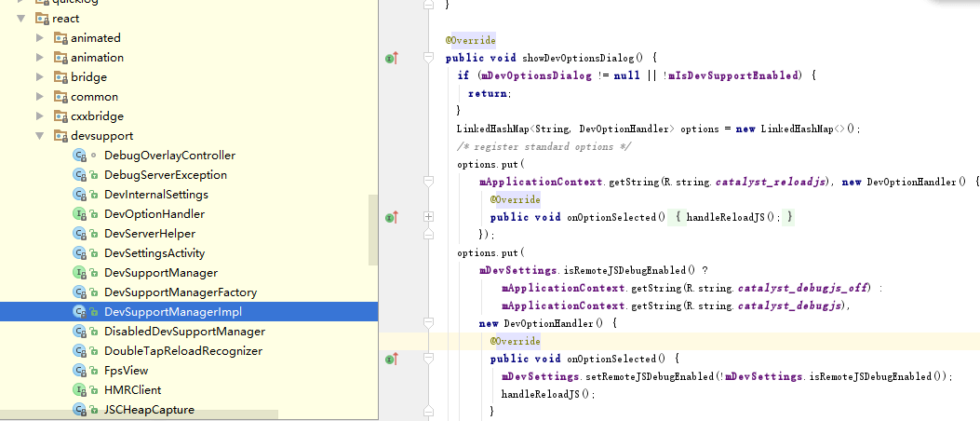Click the class icon of FpsView

[79, 371]
